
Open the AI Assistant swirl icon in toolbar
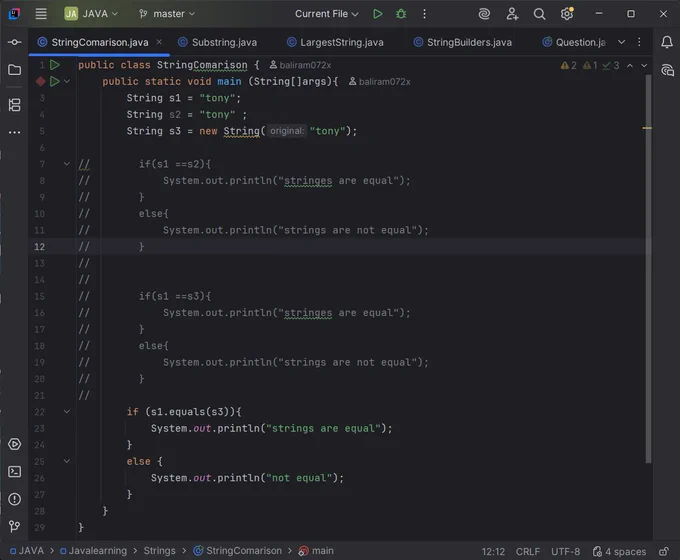tap(484, 14)
